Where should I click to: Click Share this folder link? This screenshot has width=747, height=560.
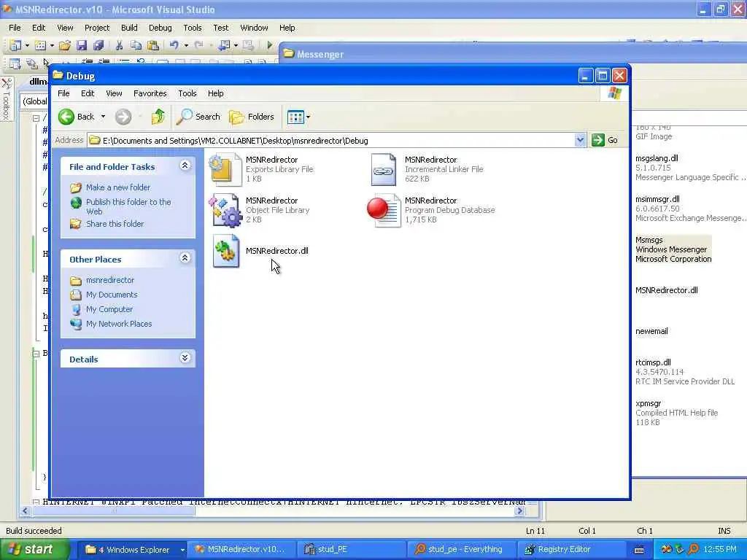[x=115, y=224]
